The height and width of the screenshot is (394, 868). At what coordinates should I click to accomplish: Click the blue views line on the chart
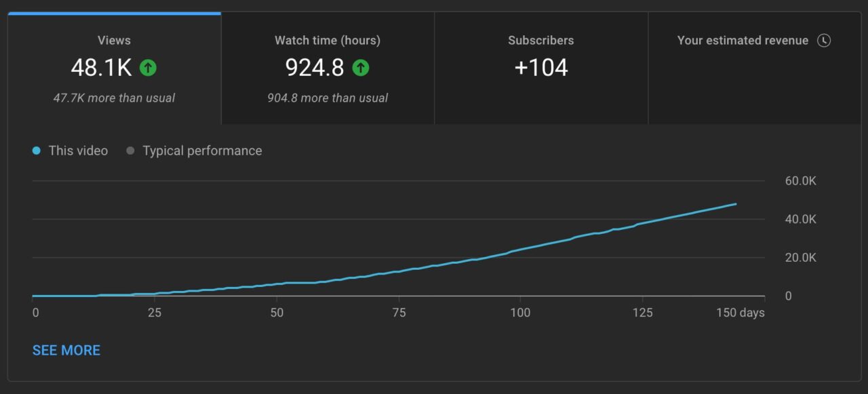pyautogui.click(x=610, y=241)
